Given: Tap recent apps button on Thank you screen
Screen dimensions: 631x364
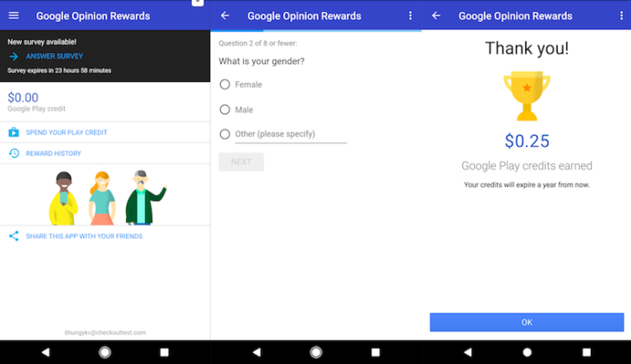Looking at the screenshot, I should (587, 352).
